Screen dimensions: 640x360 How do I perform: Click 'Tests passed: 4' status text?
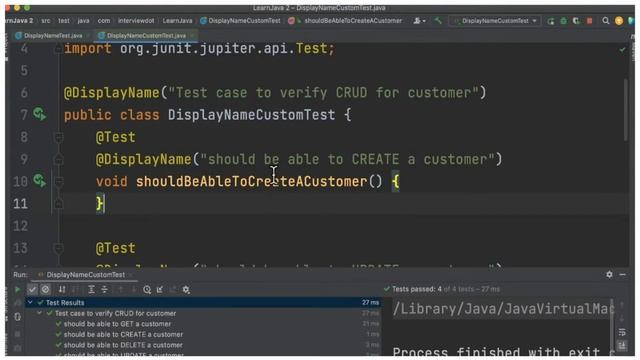click(x=417, y=289)
